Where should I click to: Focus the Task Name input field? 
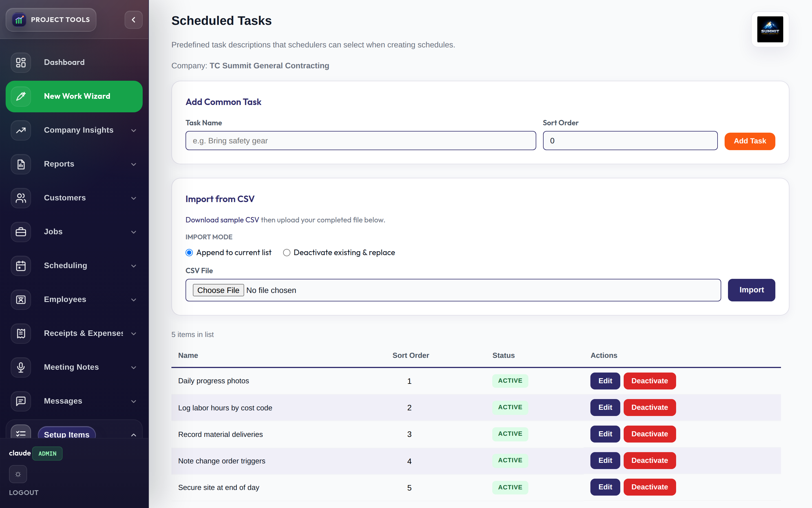tap(361, 141)
